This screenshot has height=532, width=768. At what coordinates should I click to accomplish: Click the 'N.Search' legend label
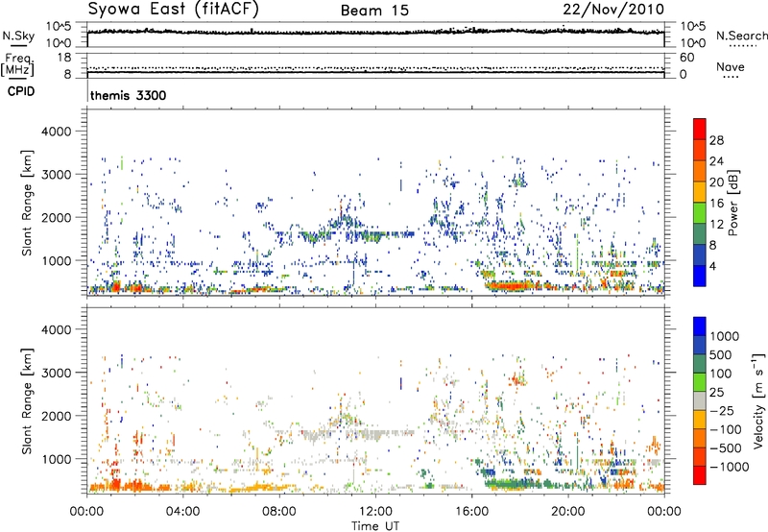pos(741,36)
